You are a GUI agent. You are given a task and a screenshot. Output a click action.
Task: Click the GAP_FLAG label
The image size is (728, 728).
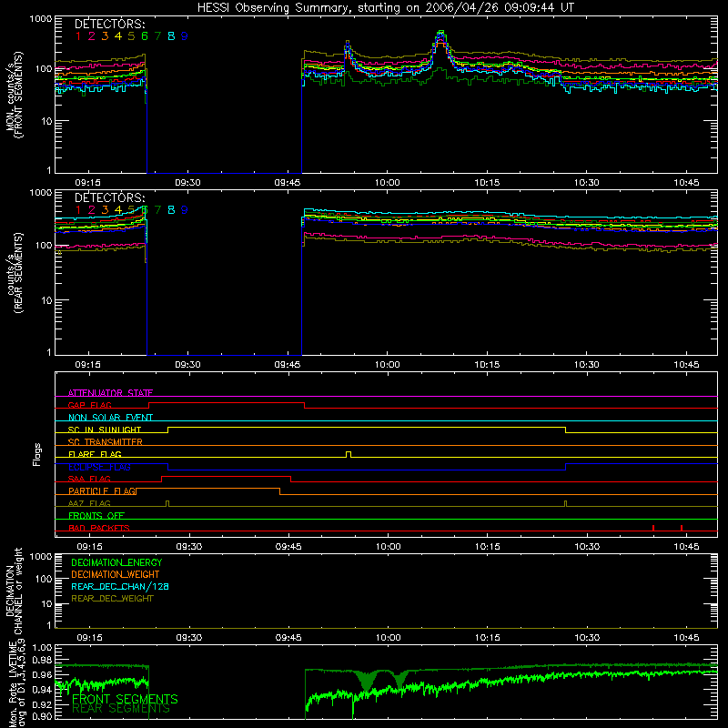[x=89, y=405]
